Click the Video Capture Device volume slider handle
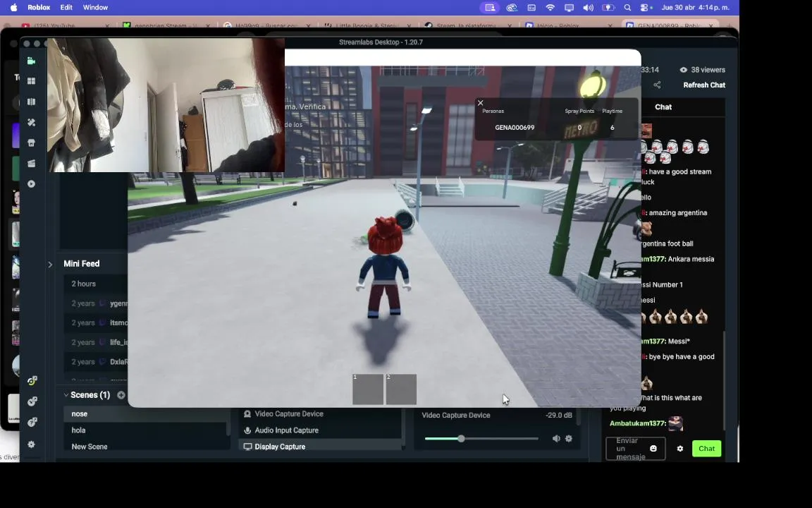The image size is (812, 508). click(461, 439)
